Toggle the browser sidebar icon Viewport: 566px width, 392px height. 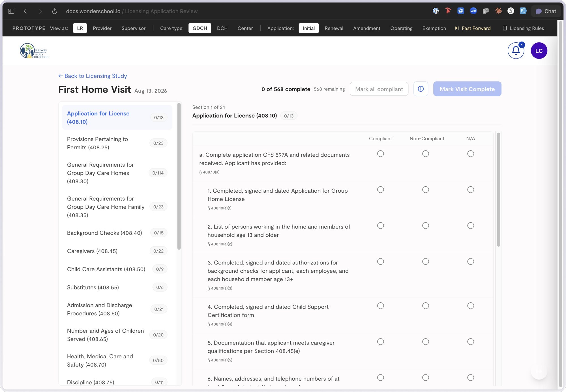11,11
